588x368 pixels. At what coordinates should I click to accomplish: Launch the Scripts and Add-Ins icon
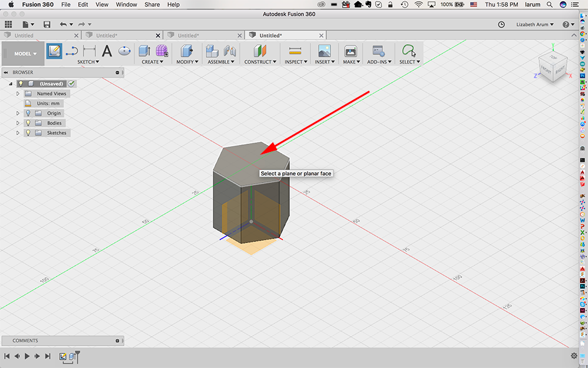[x=378, y=51]
